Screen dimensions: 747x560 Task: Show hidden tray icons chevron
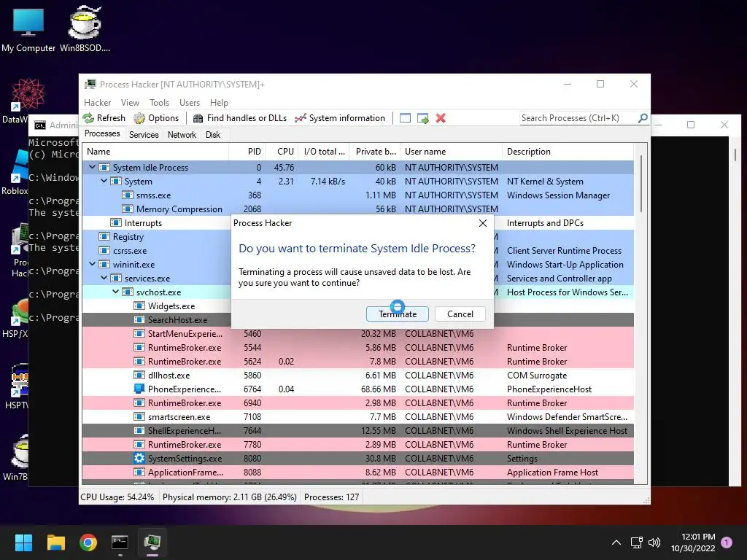coord(616,542)
